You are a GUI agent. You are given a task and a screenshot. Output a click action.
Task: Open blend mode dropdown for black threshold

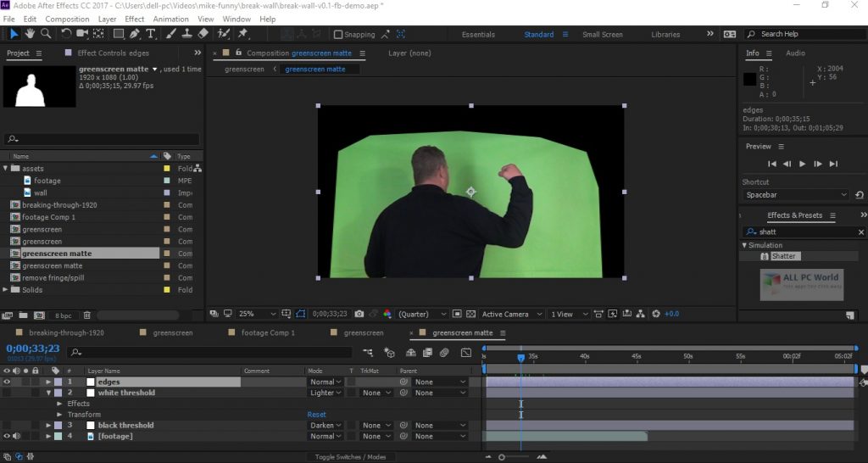[326, 426]
